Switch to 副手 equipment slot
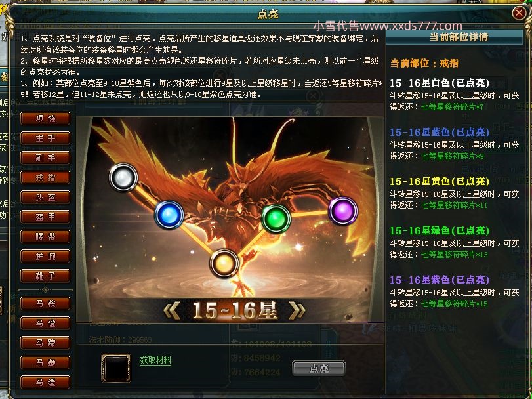This screenshot has height=399, width=532. [45, 157]
